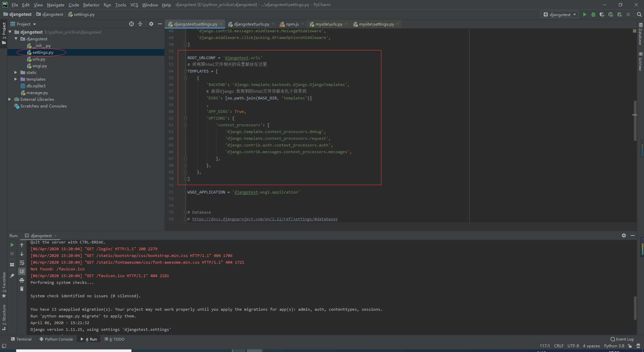This screenshot has height=352, width=644.
Task: Switch to mysite\settings.py editor tab
Action: coord(376,24)
